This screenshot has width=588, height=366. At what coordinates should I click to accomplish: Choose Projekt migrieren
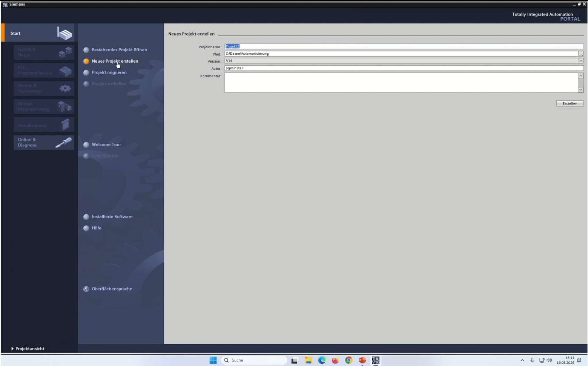[x=109, y=72]
